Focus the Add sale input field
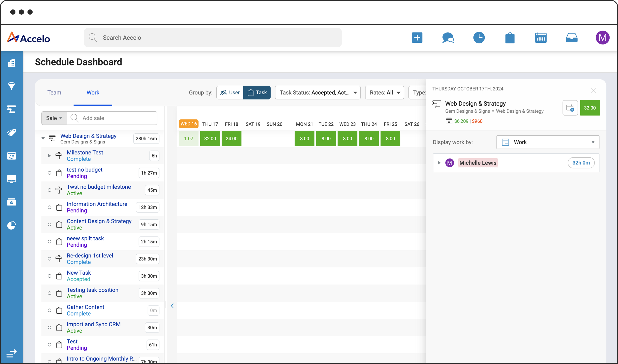Screen dimensions: 618x364 coord(112,118)
